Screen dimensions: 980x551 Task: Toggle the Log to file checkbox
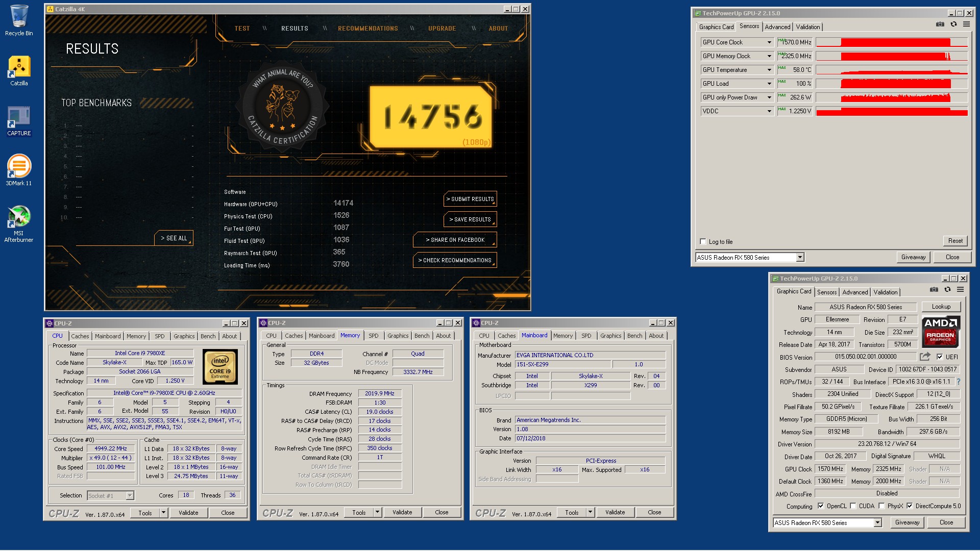tap(703, 242)
